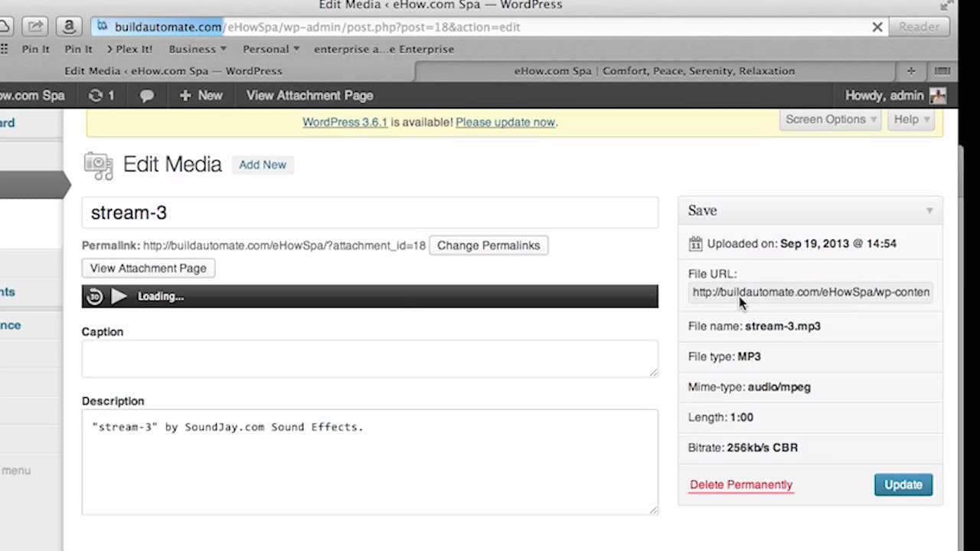
Task: Click the eHow.com Spa site name in admin bar
Action: pyautogui.click(x=32, y=96)
